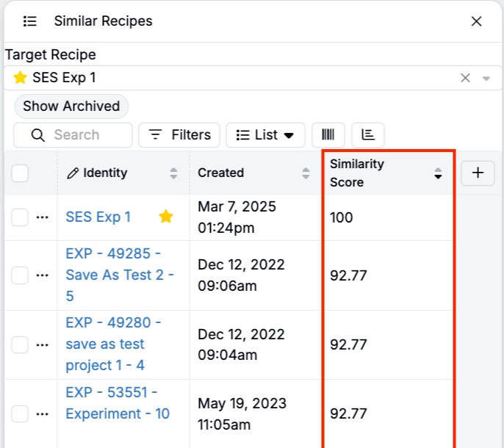Click the gold star next to SES Exp 1 link
This screenshot has width=504, height=448.
pyautogui.click(x=167, y=217)
